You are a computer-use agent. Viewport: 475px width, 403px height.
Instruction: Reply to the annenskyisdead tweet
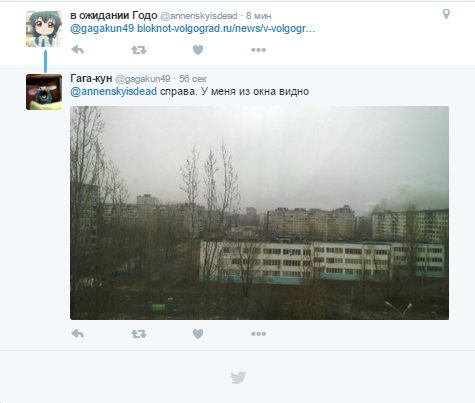click(78, 50)
